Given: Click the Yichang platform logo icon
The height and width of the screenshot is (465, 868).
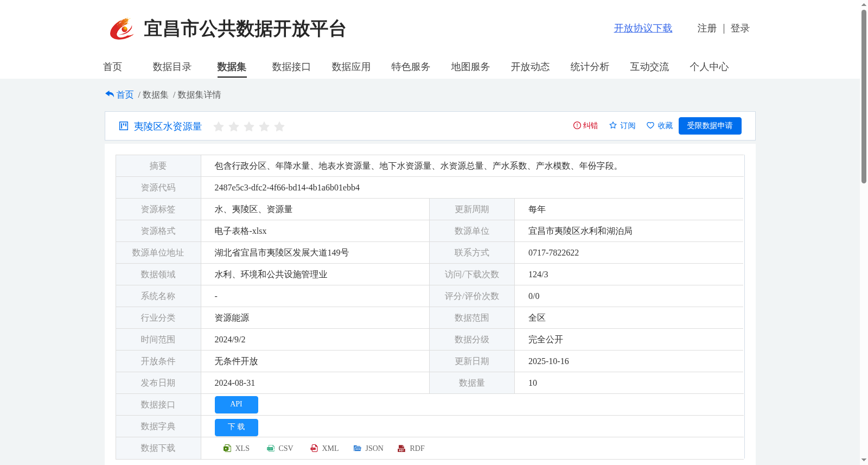Looking at the screenshot, I should point(122,29).
